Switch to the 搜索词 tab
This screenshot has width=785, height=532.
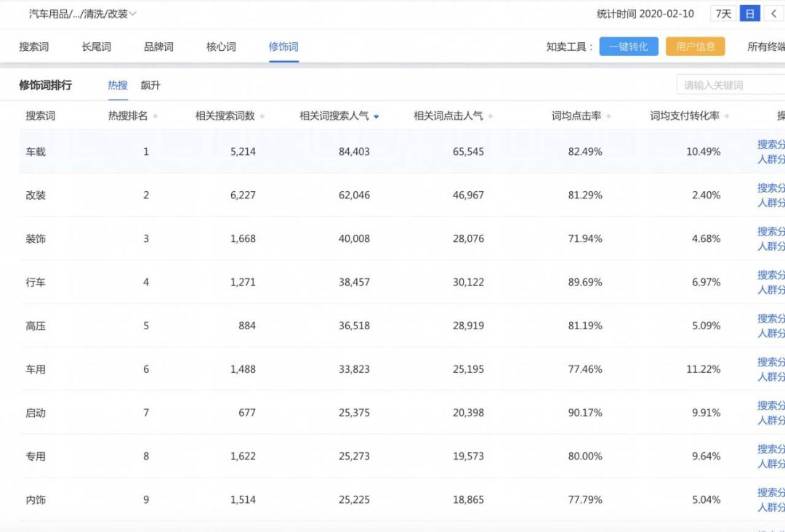tap(34, 47)
